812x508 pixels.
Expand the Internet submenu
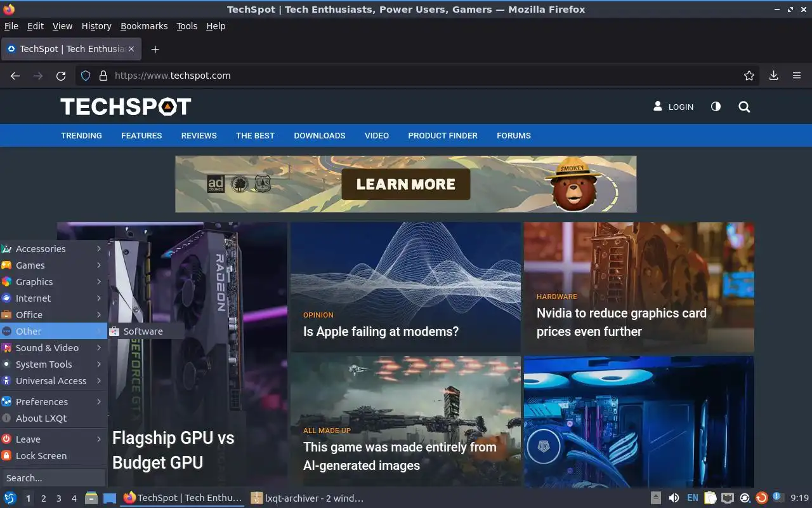pyautogui.click(x=53, y=298)
